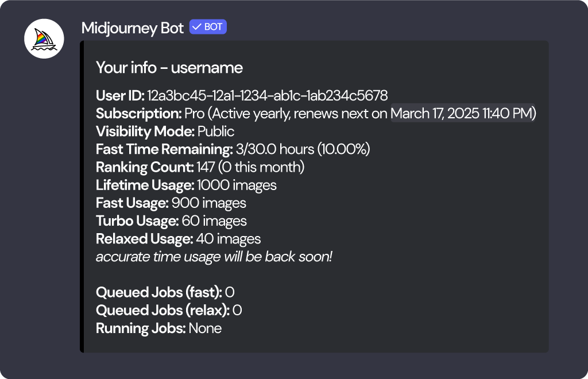
Task: Click the Queued Jobs (relax) line
Action: pyautogui.click(x=169, y=311)
